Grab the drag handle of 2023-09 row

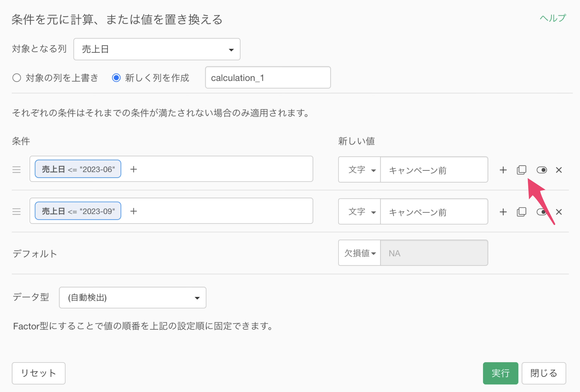[x=17, y=212]
